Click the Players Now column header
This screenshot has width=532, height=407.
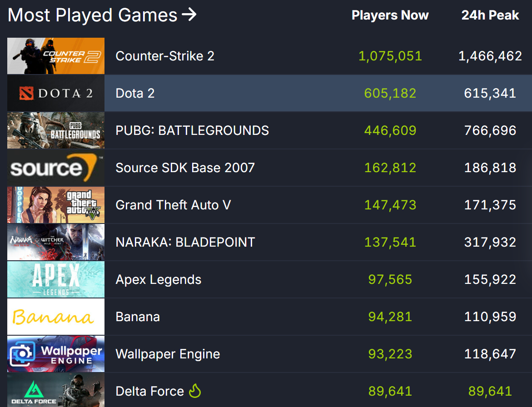coord(390,15)
